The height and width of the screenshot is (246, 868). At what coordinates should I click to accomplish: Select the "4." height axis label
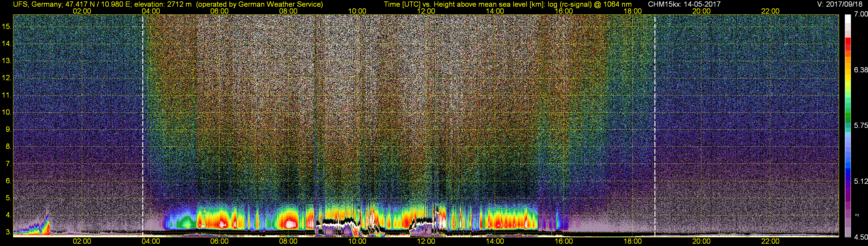(x=8, y=215)
